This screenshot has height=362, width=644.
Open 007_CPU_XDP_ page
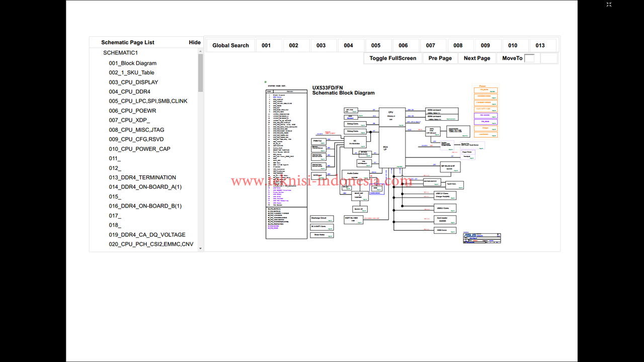point(129,120)
